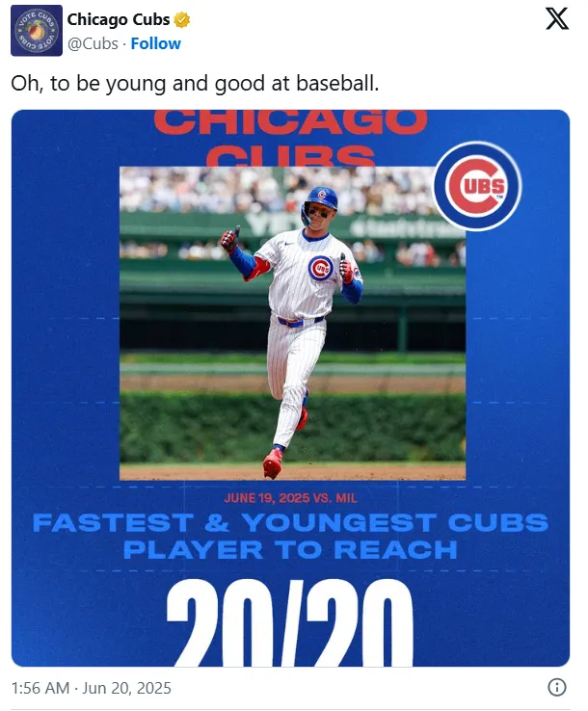Open the @Cubs handle
The width and height of the screenshot is (588, 711).
point(93,43)
